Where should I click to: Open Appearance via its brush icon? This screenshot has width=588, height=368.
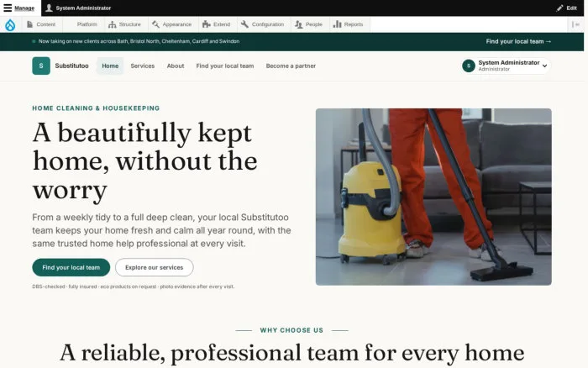(x=155, y=24)
